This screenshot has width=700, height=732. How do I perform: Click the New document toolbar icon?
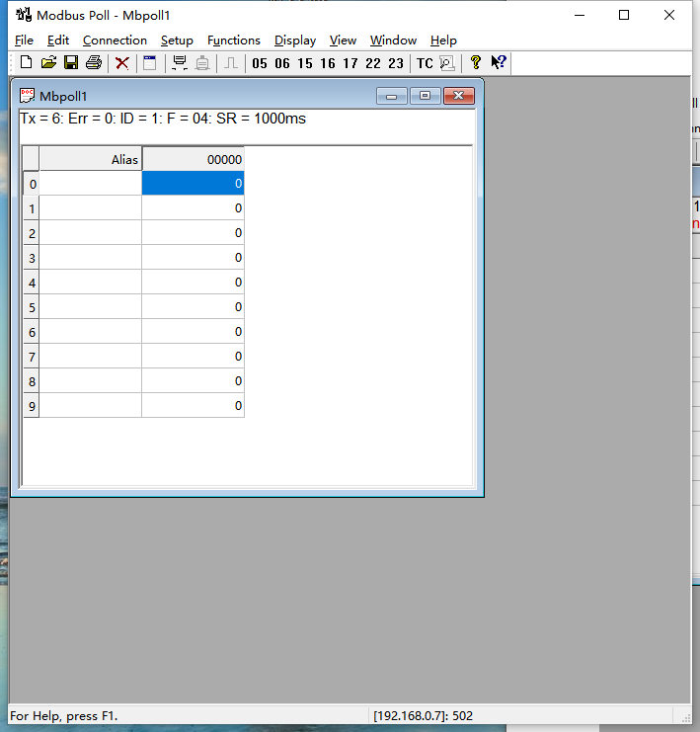(x=27, y=63)
